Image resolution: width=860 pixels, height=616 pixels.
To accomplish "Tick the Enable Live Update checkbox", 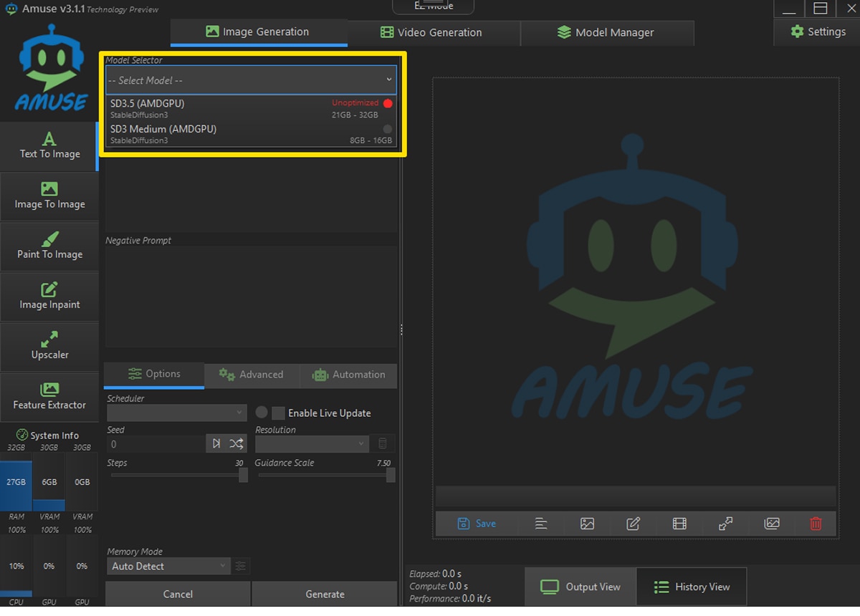I will click(x=278, y=413).
